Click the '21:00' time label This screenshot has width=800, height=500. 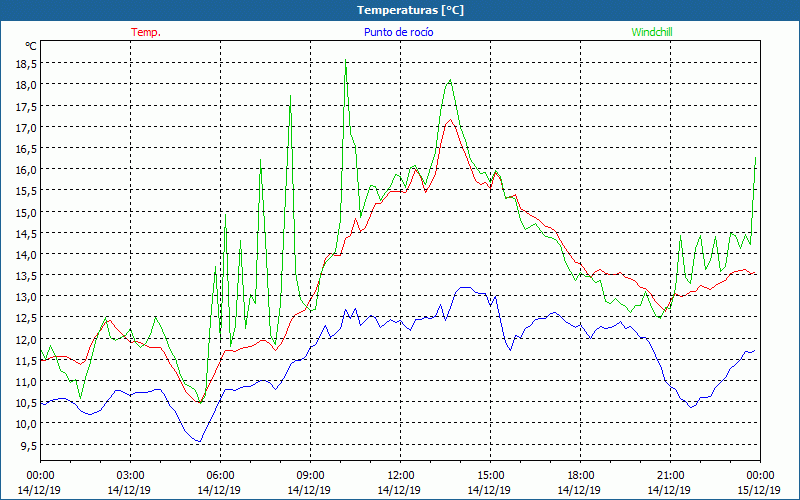(670, 476)
